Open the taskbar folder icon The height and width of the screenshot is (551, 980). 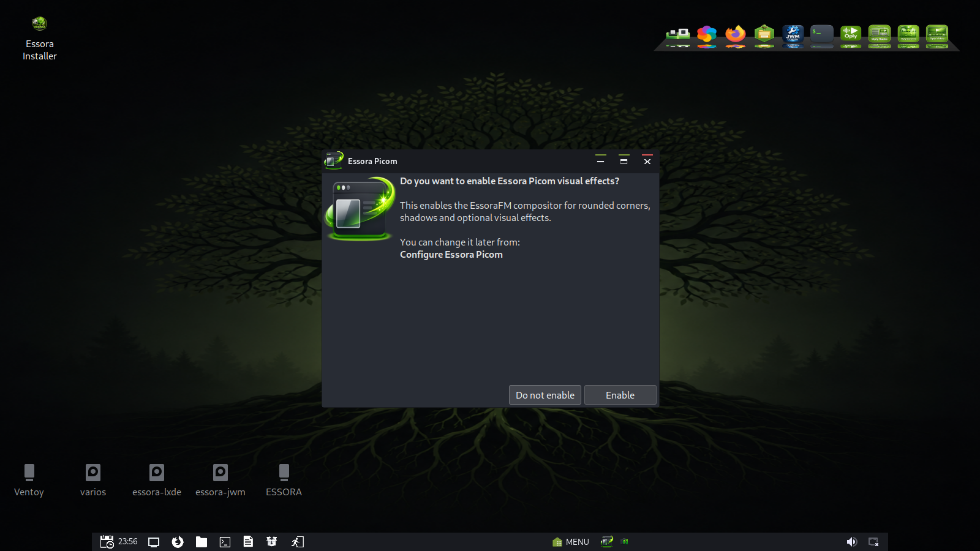tap(202, 542)
